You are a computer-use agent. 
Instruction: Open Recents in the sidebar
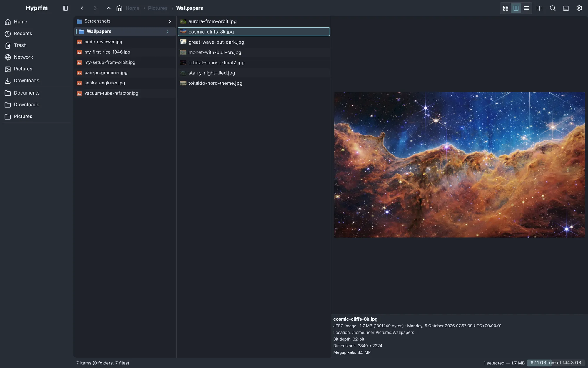tap(37, 34)
